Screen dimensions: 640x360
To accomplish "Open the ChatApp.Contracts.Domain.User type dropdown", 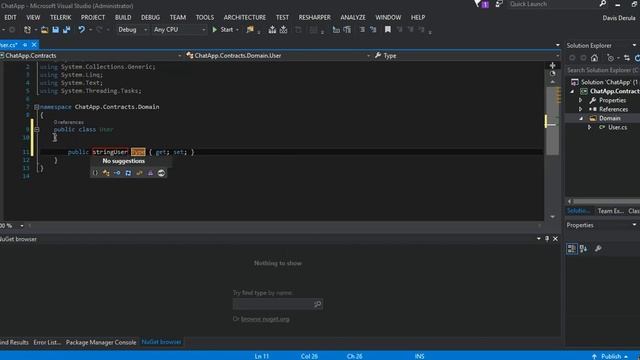I will pyautogui.click(x=278, y=56).
